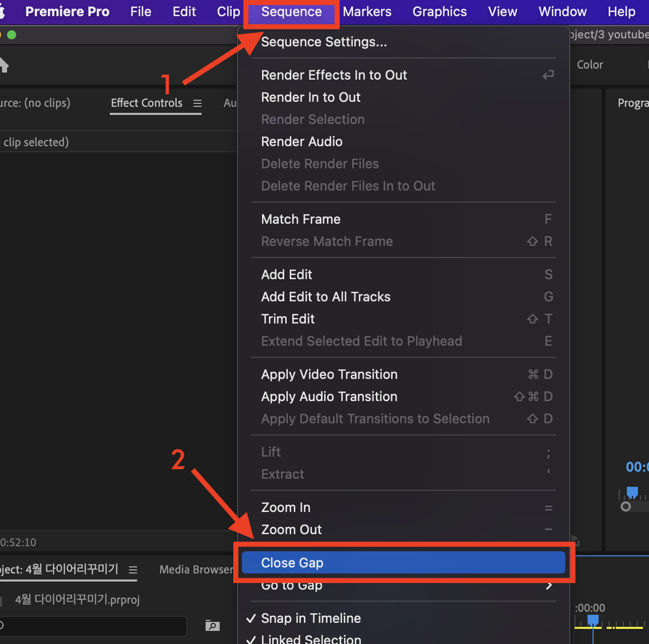Expand the Go to Gap submenu arrow
Image resolution: width=649 pixels, height=644 pixels.
click(549, 586)
